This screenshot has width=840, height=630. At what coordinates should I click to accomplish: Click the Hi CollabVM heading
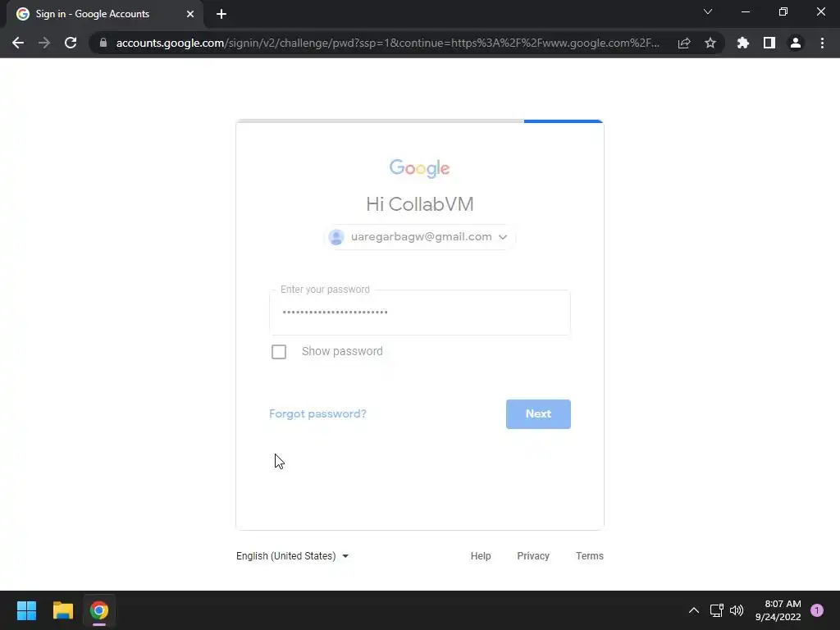[x=419, y=204]
